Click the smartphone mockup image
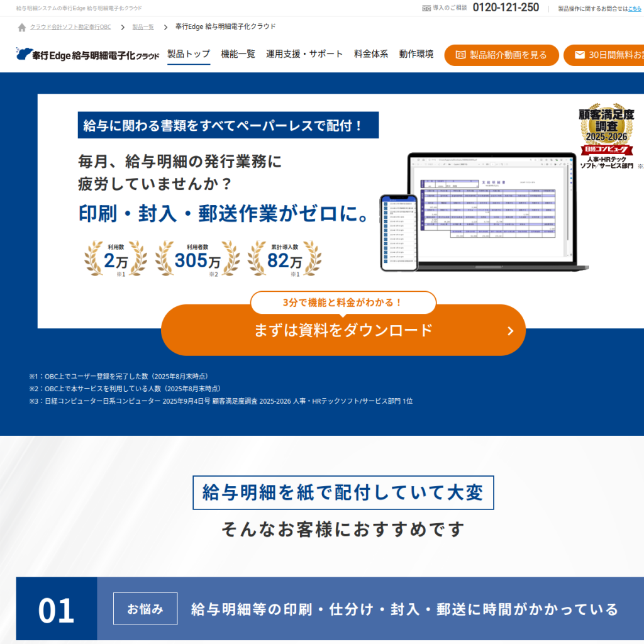This screenshot has height=644, width=644. (398, 233)
